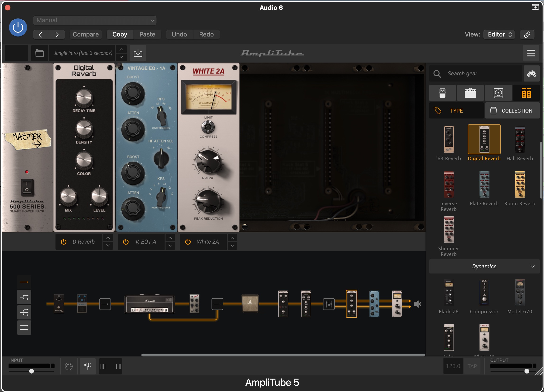Click the Undo button
Screen dimensions: 544x392
pyautogui.click(x=179, y=35)
